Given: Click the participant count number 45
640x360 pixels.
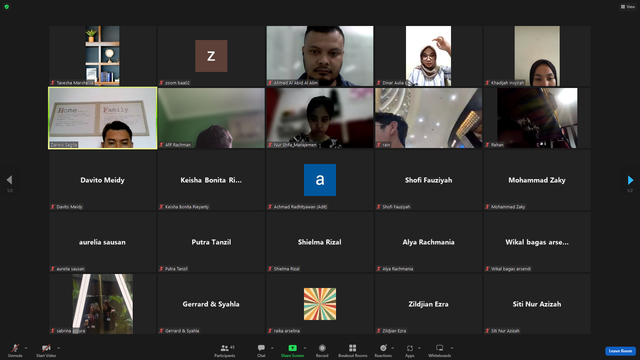Looking at the screenshot, I should (232, 347).
